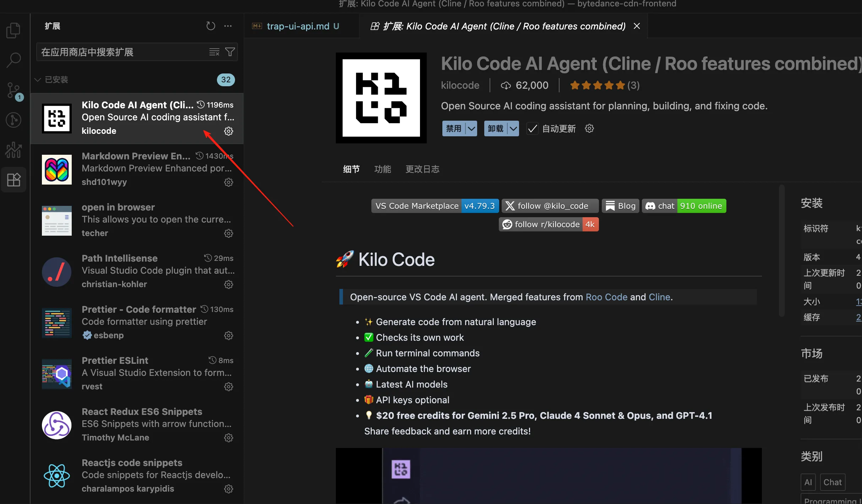Click the 1196ms activation time
This screenshot has height=504, width=862.
coord(215,105)
